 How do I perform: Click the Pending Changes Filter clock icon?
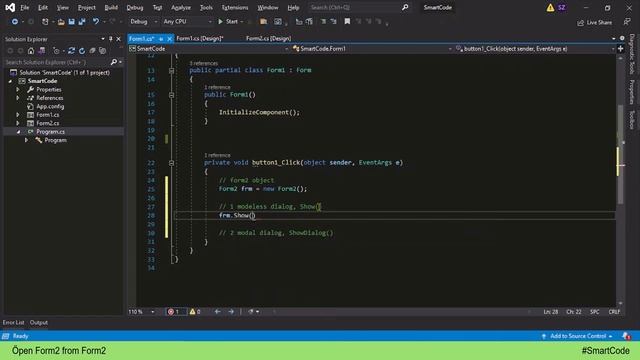(x=56, y=51)
